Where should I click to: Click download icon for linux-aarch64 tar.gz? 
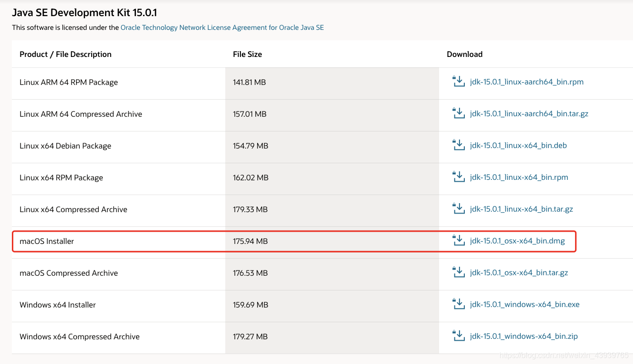click(458, 113)
